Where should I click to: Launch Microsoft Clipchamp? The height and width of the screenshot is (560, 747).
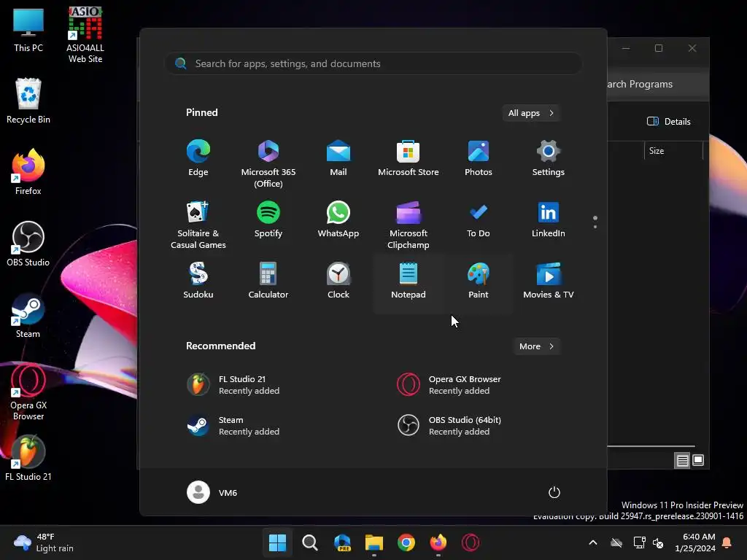(409, 225)
